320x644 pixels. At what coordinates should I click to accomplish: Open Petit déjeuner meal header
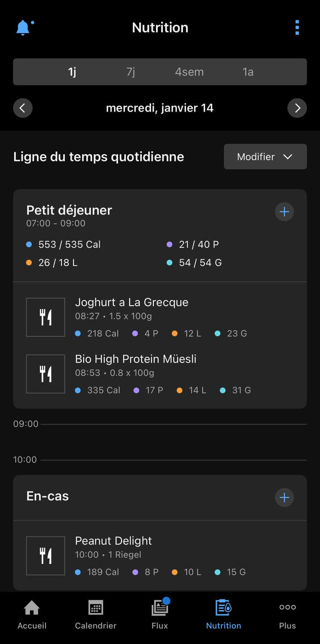coord(69,210)
